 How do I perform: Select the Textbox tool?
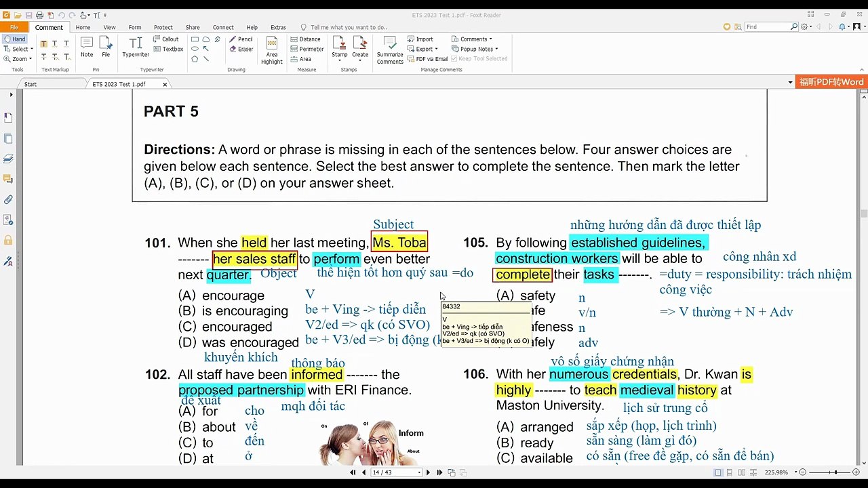(x=168, y=49)
